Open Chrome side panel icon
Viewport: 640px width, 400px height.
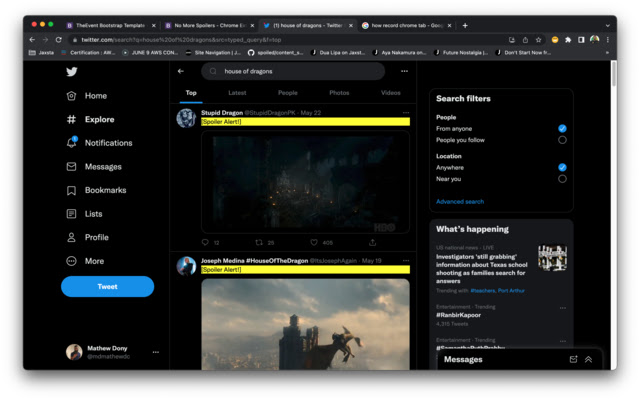click(x=581, y=40)
